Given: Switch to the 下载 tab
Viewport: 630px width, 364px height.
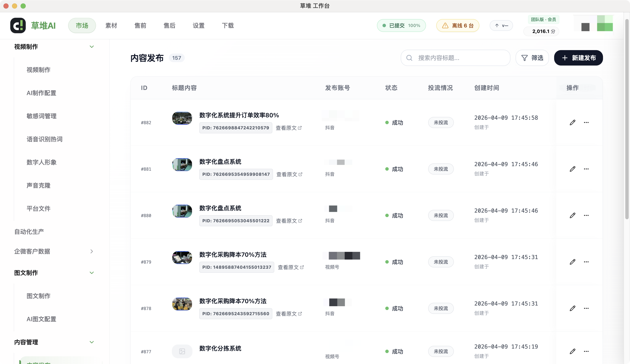Looking at the screenshot, I should coord(228,25).
